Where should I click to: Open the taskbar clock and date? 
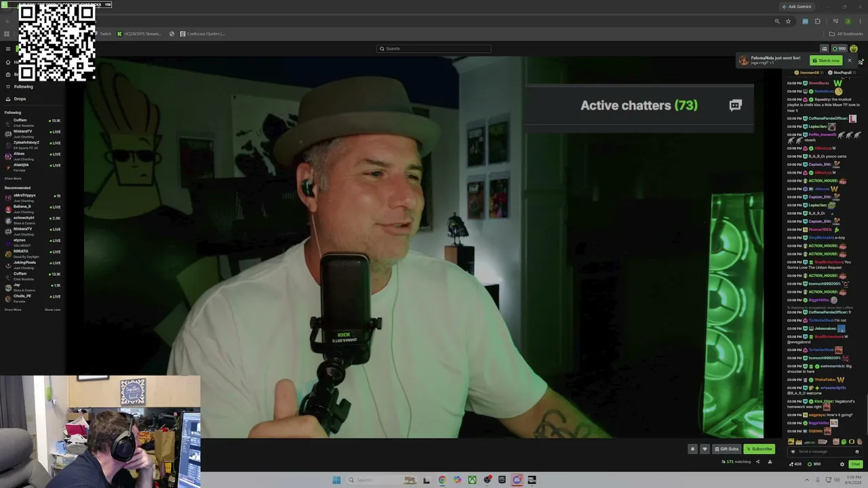(853, 480)
